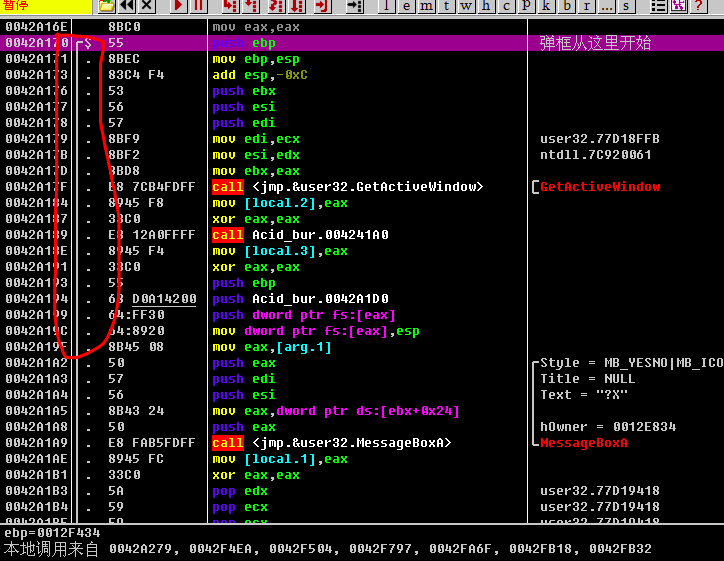724x561 pixels.
Task: Select the 'mov dword ptr fs:[eax],esp' instruction
Action: (x=316, y=331)
